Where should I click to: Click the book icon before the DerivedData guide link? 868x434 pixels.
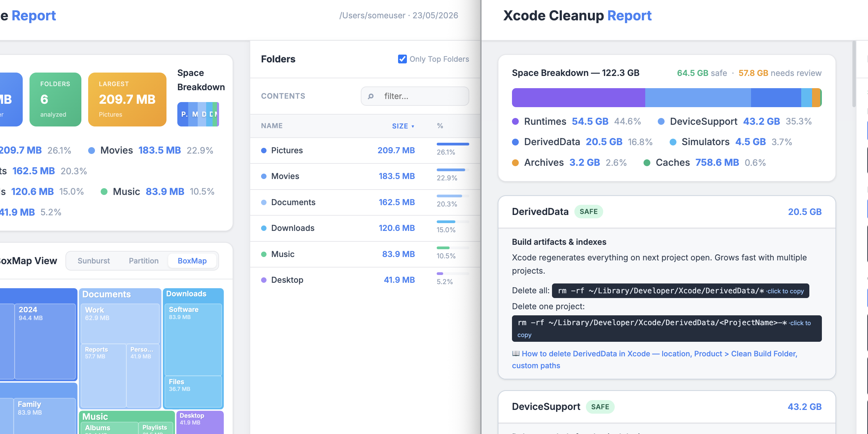tap(516, 354)
